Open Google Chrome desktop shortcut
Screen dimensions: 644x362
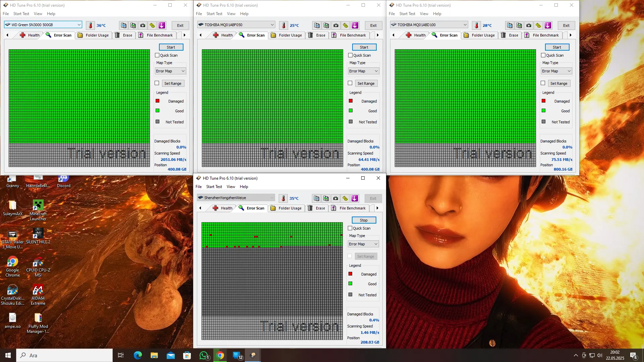(x=13, y=267)
